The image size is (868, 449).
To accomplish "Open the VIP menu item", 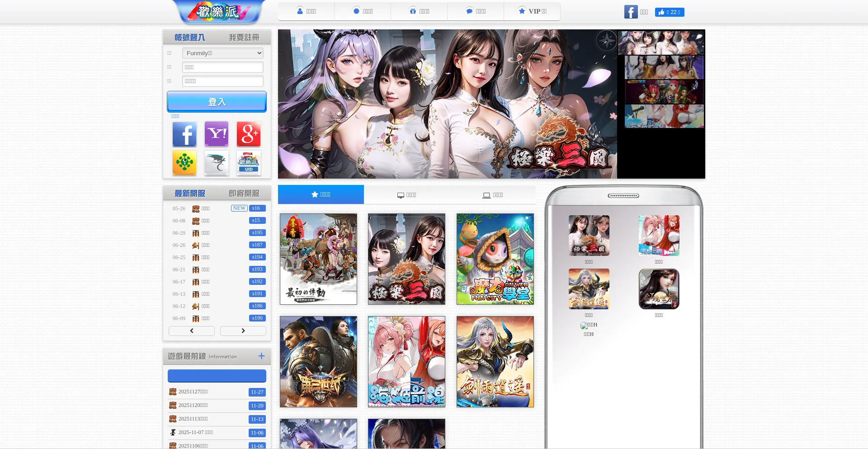I will (x=532, y=11).
